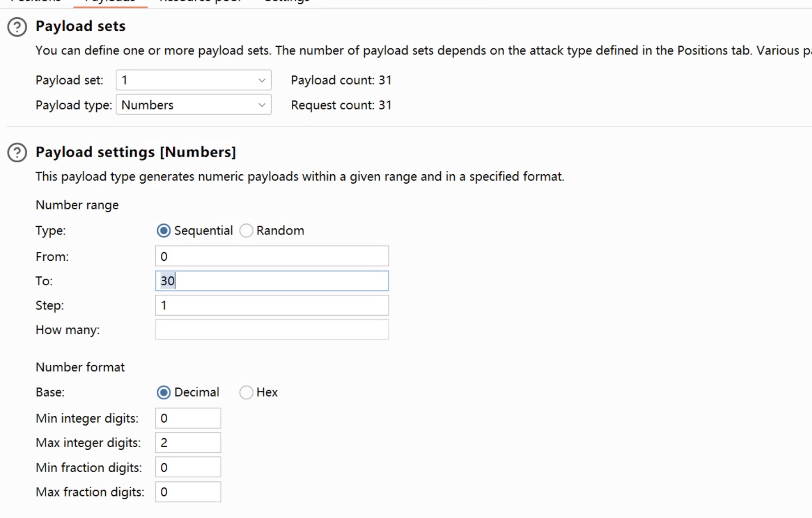Switch to the Resource pool tab

coord(201,1)
